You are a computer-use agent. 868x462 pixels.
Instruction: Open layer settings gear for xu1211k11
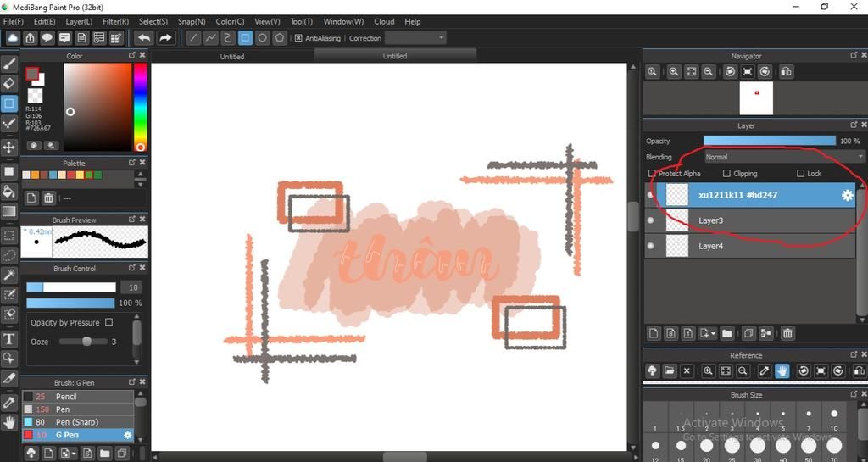847,195
